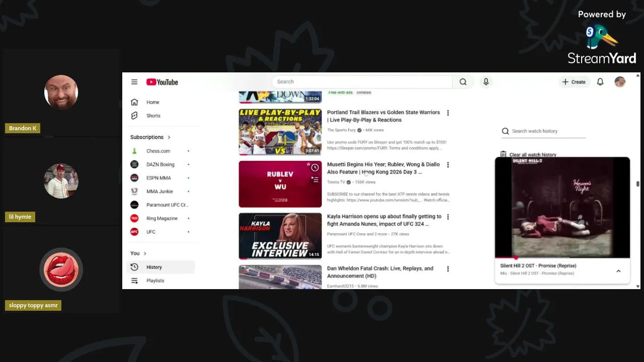644x362 pixels.
Task: Expand the Subscriptions section chevron
Action: click(169, 137)
